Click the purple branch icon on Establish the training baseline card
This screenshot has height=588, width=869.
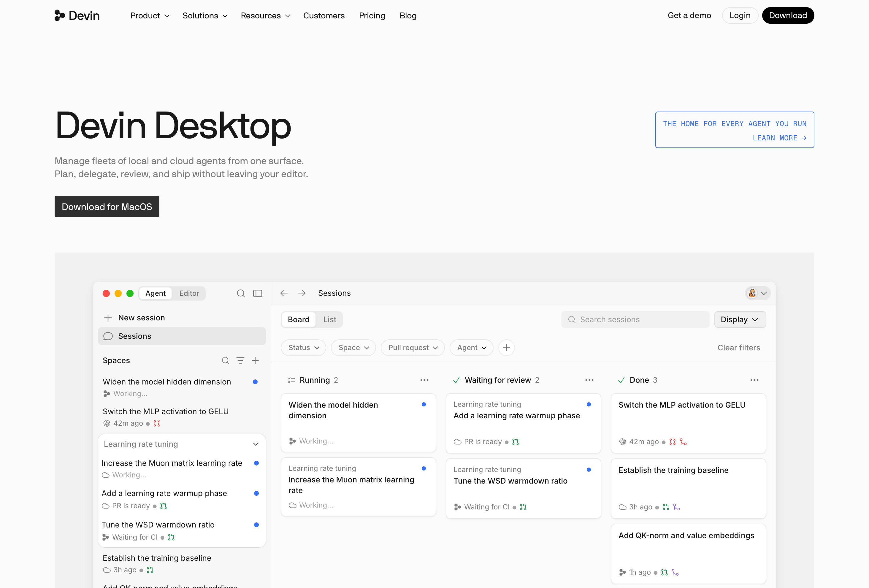click(676, 507)
